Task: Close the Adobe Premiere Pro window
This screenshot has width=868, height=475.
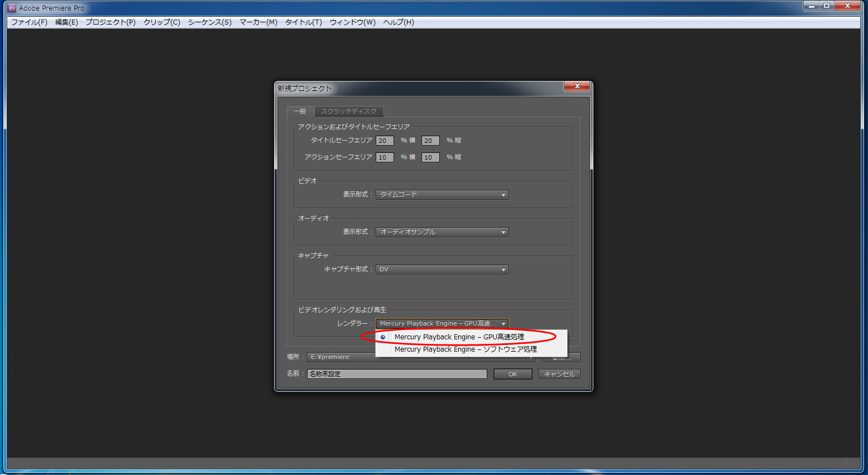Action: (x=848, y=6)
